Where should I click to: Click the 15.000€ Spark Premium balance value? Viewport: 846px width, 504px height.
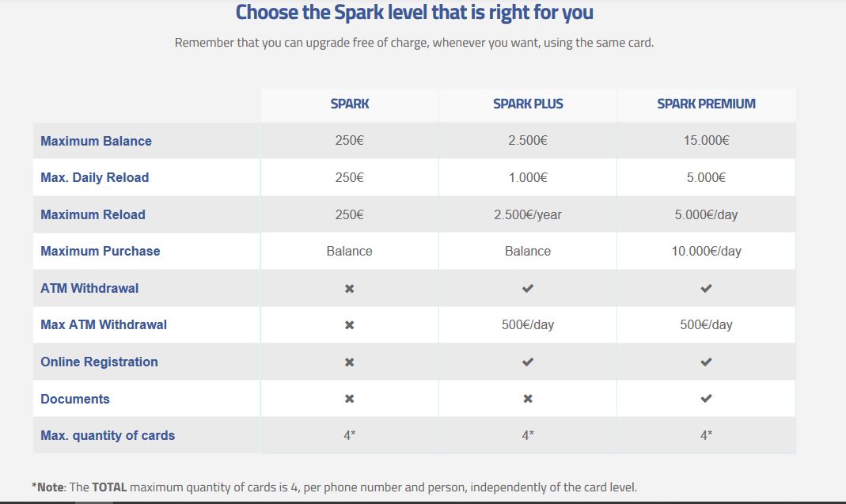coord(706,140)
